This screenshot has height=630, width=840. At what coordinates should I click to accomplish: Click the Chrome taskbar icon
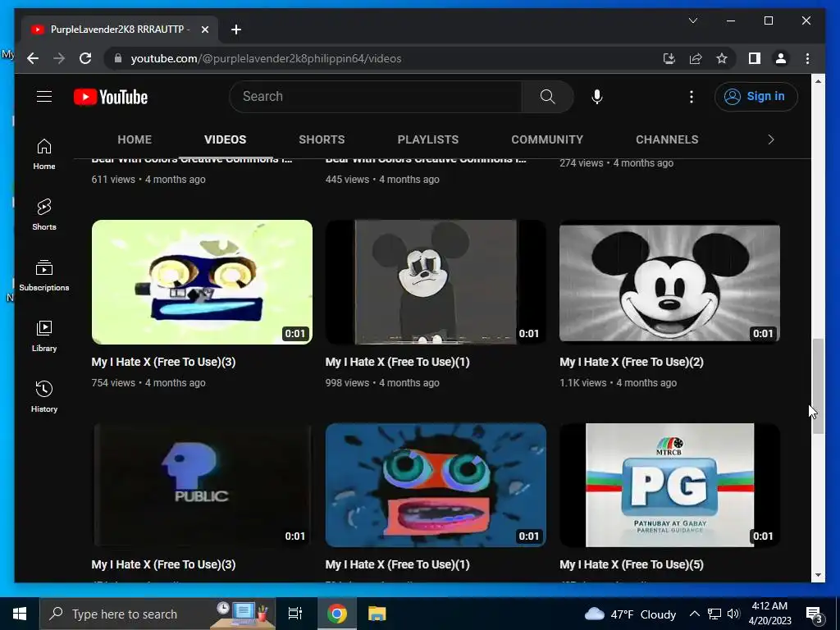click(337, 614)
